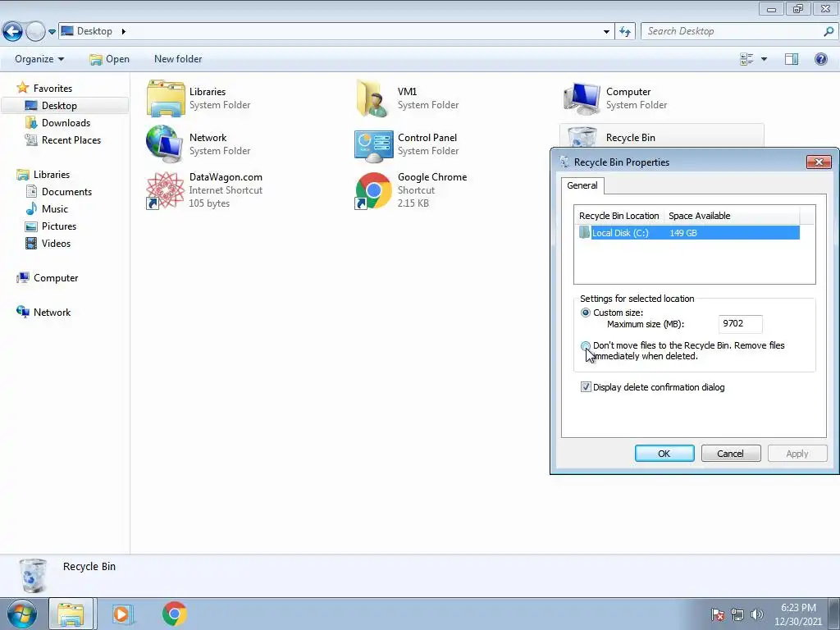Open Windows Media Player from taskbar
This screenshot has height=630, width=840.
point(122,614)
